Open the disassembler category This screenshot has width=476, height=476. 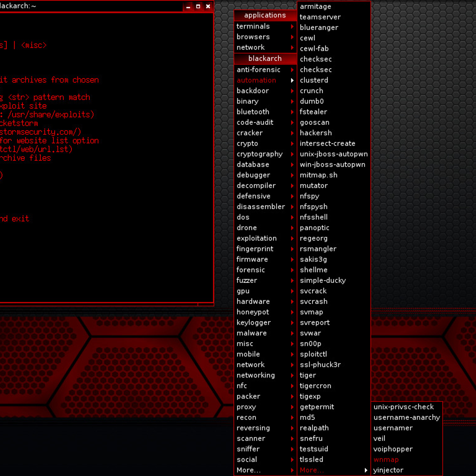(265, 207)
